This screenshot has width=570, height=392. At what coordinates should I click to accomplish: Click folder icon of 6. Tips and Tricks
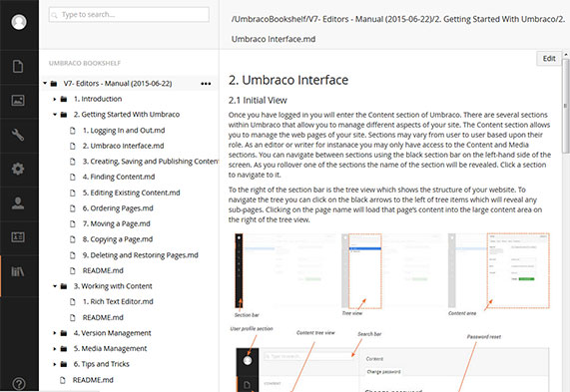click(x=64, y=364)
